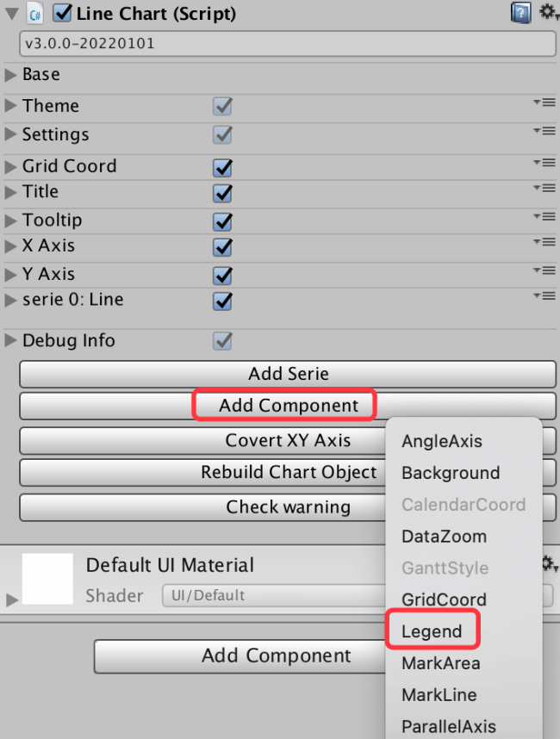Open the Y Axis row options icon

(x=543, y=272)
